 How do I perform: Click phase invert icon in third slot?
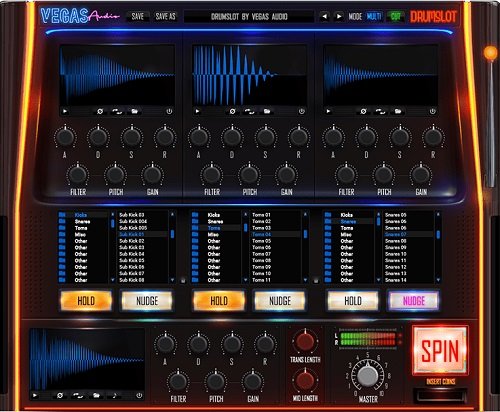pyautogui.click(x=363, y=111)
